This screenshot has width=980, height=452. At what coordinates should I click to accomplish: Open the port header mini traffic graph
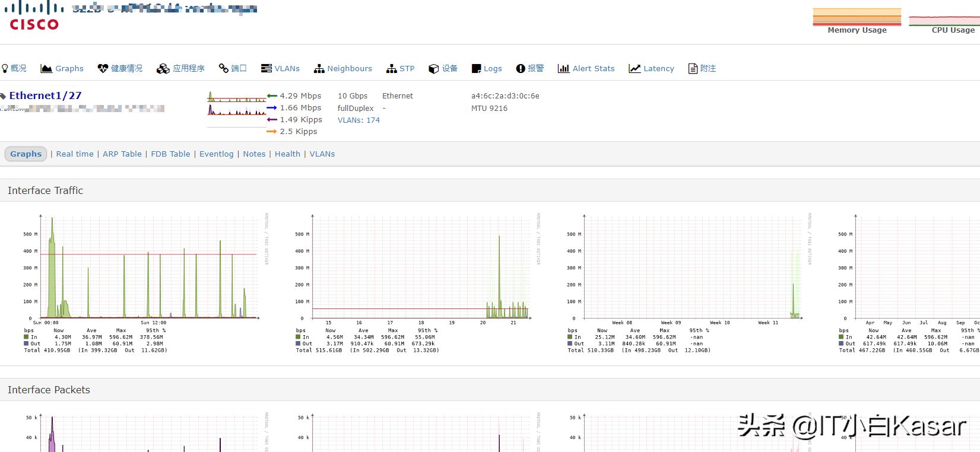tap(237, 109)
